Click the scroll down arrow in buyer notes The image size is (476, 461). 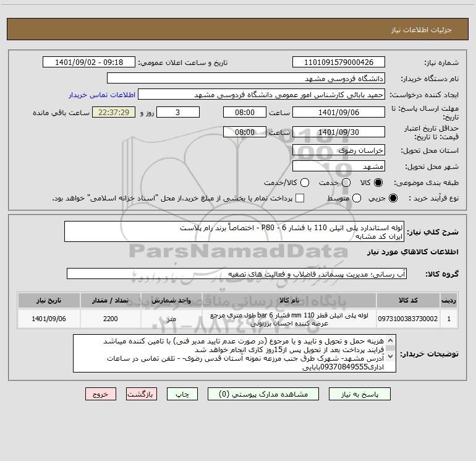point(391,356)
